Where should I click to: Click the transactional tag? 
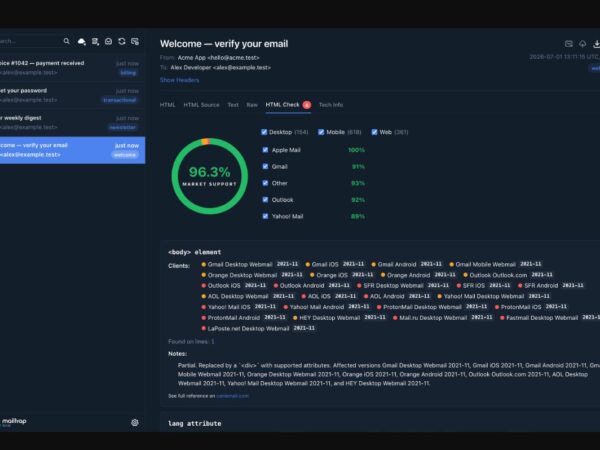coord(120,100)
